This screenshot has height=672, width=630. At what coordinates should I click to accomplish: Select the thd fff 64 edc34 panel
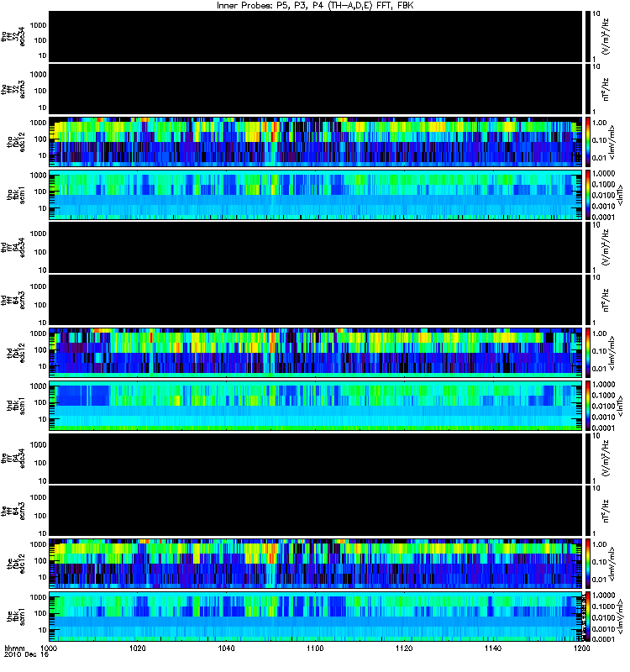(316, 247)
